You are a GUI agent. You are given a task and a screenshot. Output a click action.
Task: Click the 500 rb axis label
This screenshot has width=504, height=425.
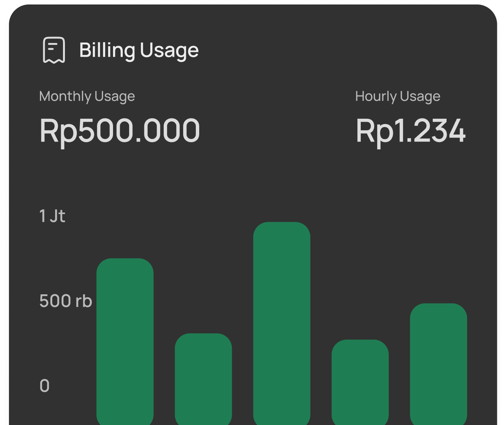[66, 301]
